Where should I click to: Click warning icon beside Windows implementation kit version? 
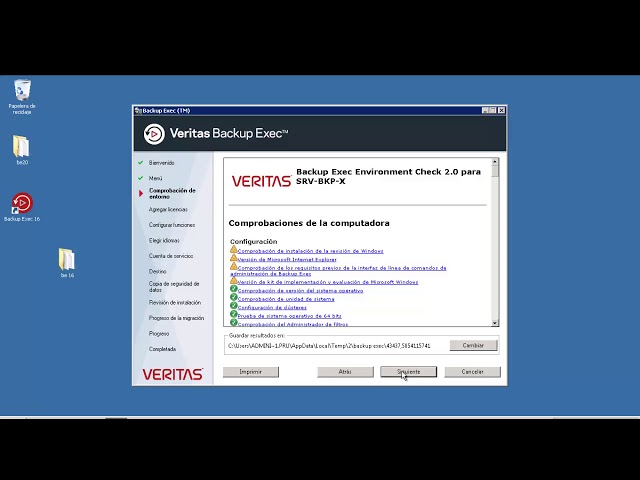click(233, 280)
